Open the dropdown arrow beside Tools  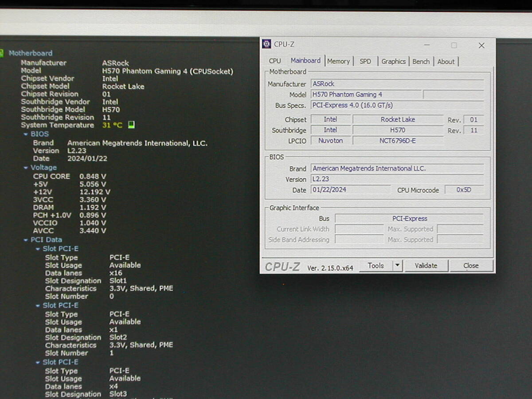(397, 266)
